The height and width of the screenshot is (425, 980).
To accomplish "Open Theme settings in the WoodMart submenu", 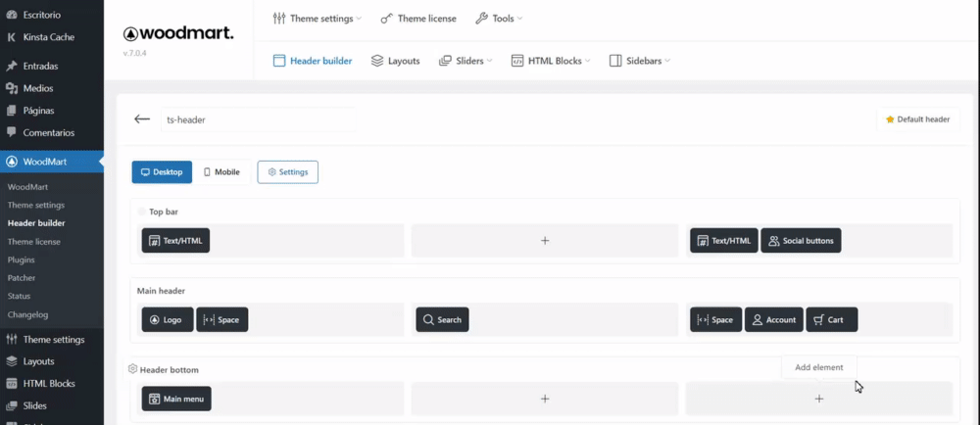I will pos(35,205).
